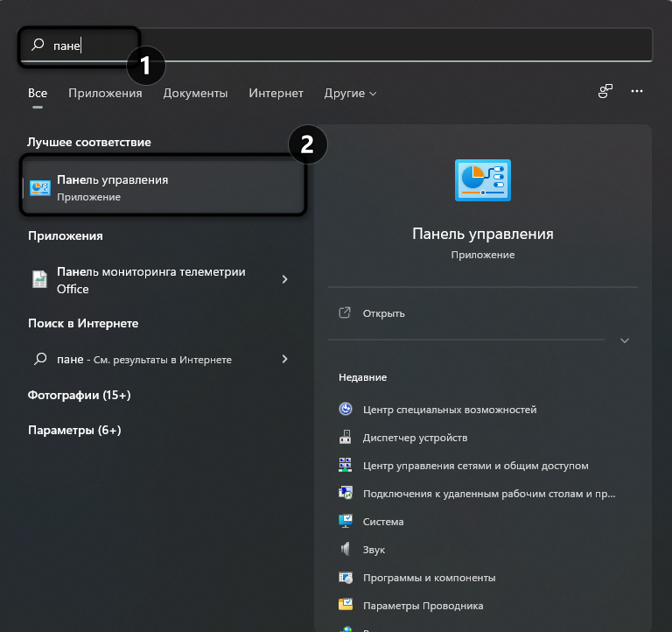Viewport: 672px width, 632px height.
Task: Click the Панель управления title in preview pane
Action: pos(483,234)
